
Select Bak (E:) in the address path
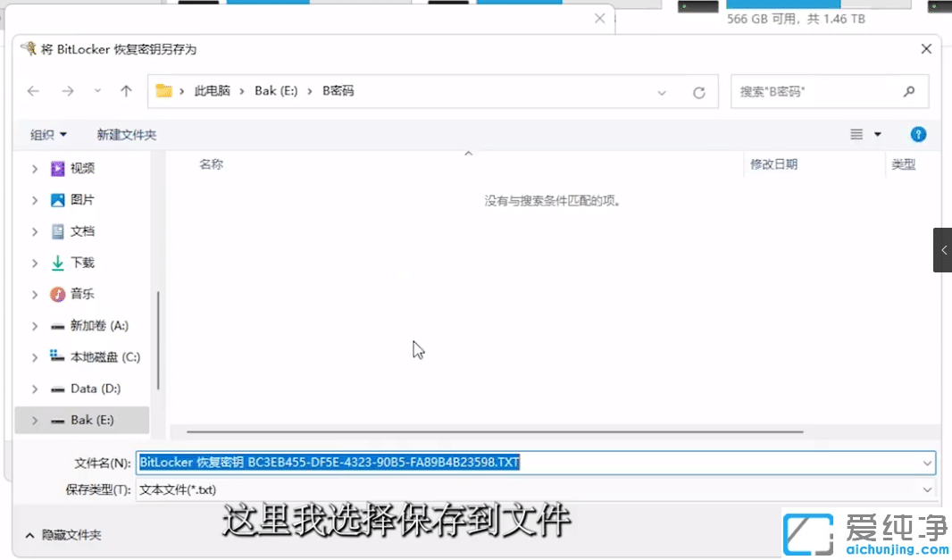(x=276, y=91)
